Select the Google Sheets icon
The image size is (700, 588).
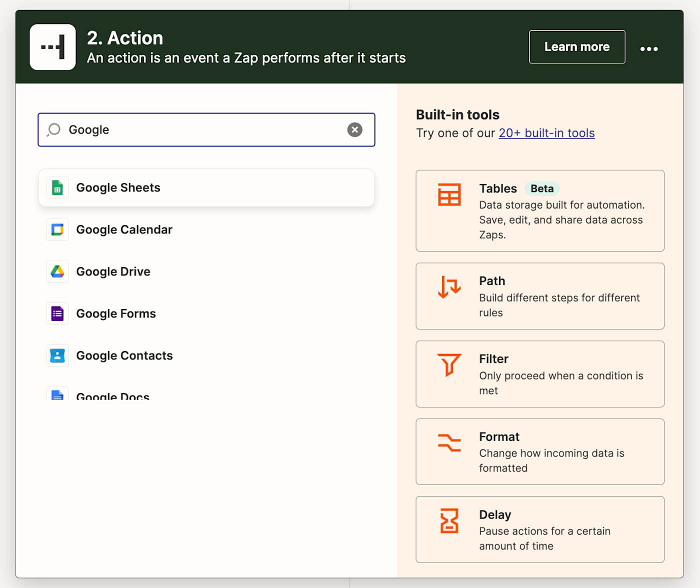pyautogui.click(x=57, y=188)
